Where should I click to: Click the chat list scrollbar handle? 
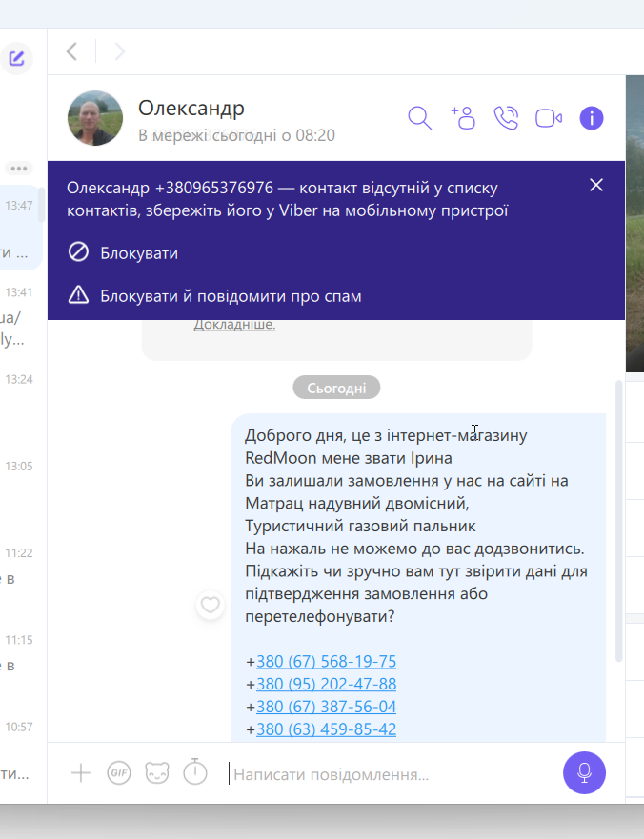point(41,205)
